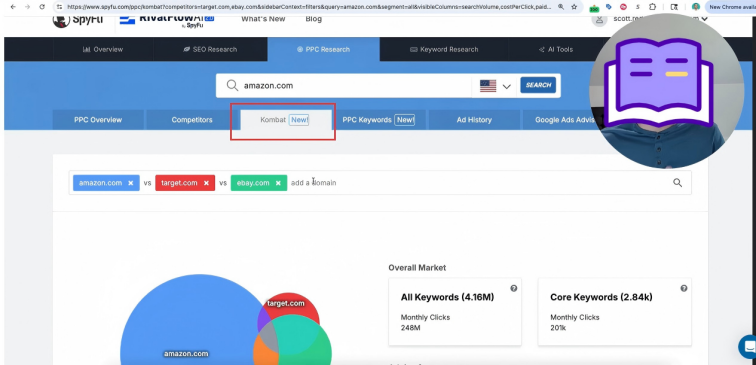Screen dimensions: 756x365
Task: Open the PPC Overview sub-tab
Action: point(98,120)
